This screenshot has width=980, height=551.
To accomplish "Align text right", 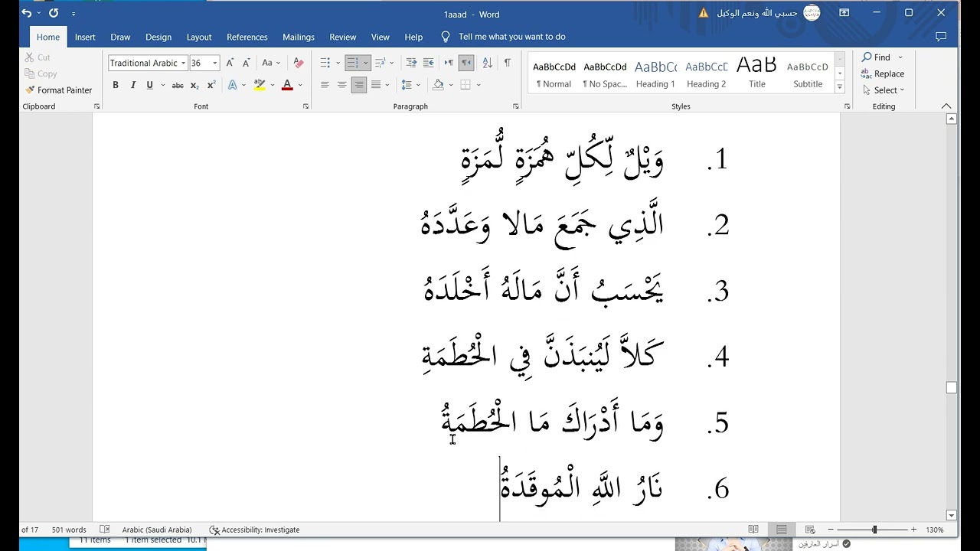I will [359, 85].
